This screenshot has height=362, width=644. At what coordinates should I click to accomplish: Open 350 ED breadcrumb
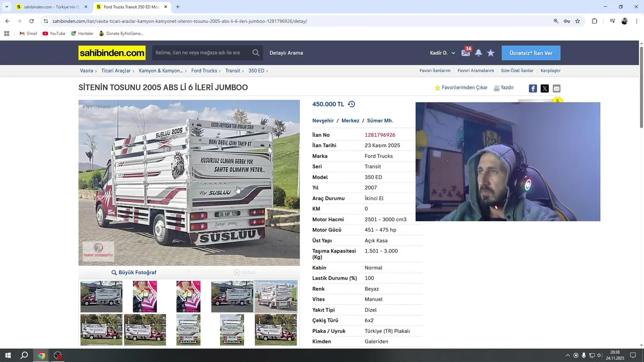[x=256, y=71]
